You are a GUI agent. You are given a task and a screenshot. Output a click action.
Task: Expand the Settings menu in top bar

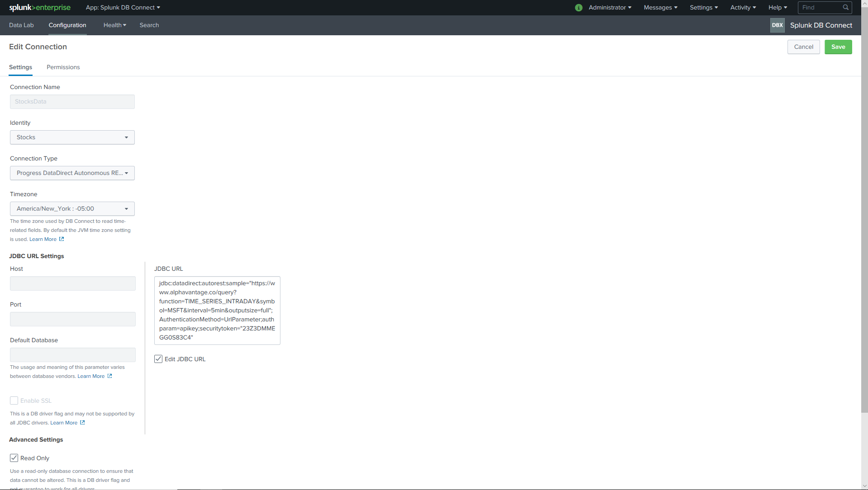pos(704,8)
